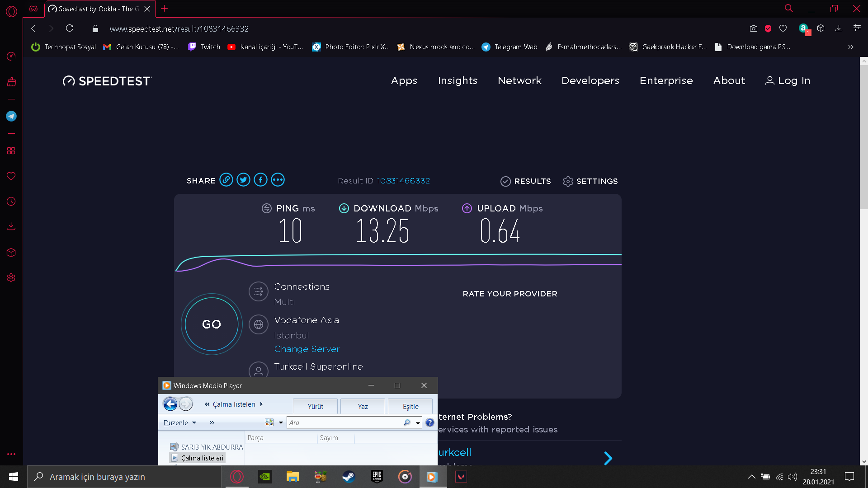Switch to the Yürüt tab

(x=315, y=406)
